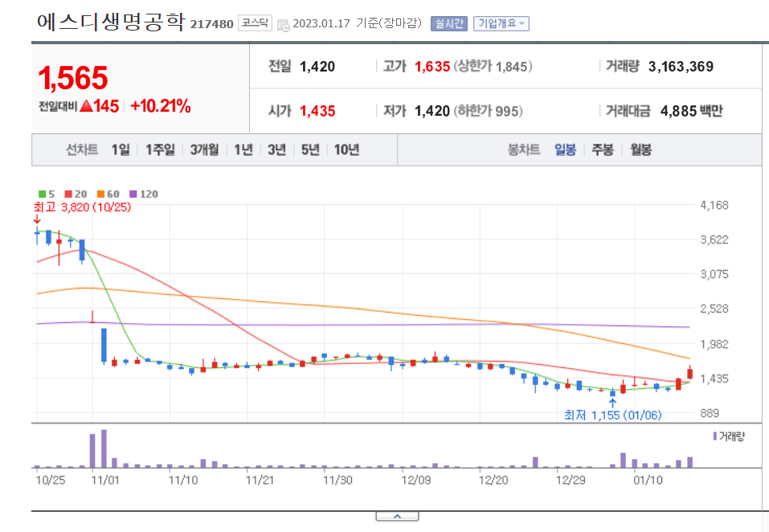
Task: Click the stock name 에스디생명공학
Action: pos(111,22)
